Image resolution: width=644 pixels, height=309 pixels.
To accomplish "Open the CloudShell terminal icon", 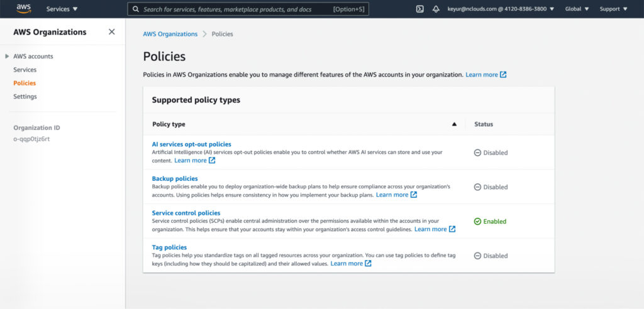I will (419, 9).
